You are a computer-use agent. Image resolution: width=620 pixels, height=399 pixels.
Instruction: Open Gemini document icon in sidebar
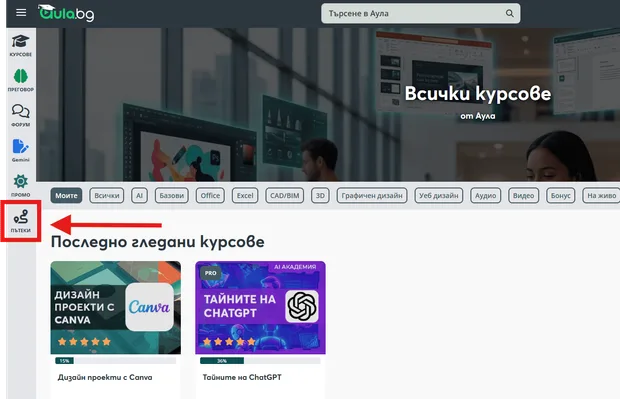[21, 150]
